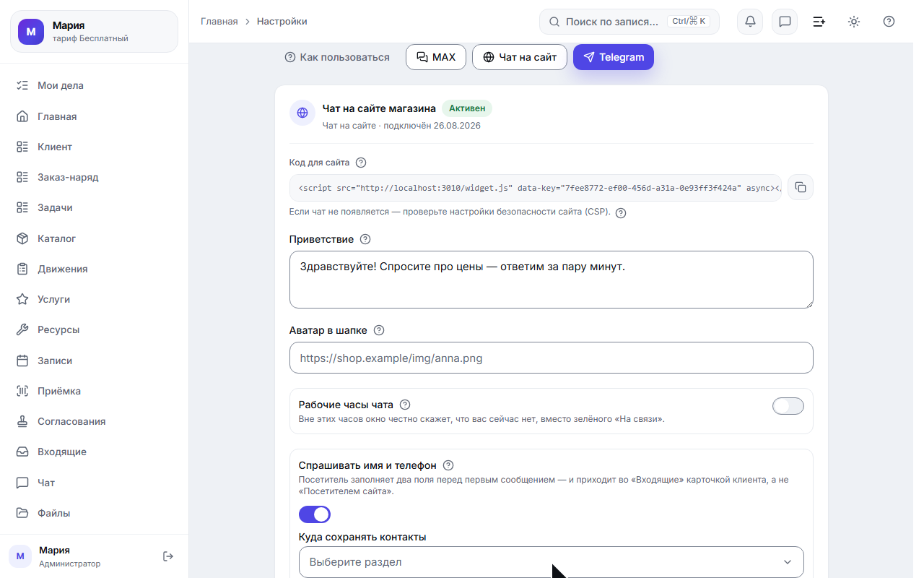This screenshot has height=578, width=924.
Task: Show CSP security settings help tooltip
Action: pos(621,212)
